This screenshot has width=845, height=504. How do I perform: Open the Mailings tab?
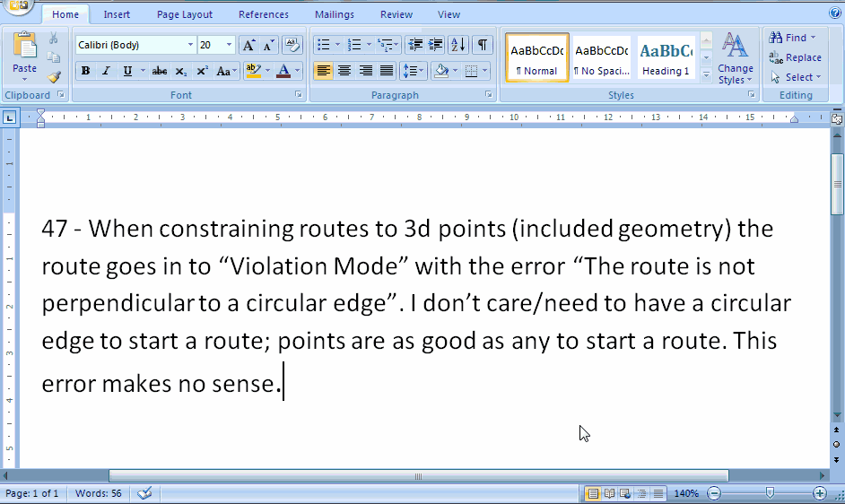[x=334, y=14]
